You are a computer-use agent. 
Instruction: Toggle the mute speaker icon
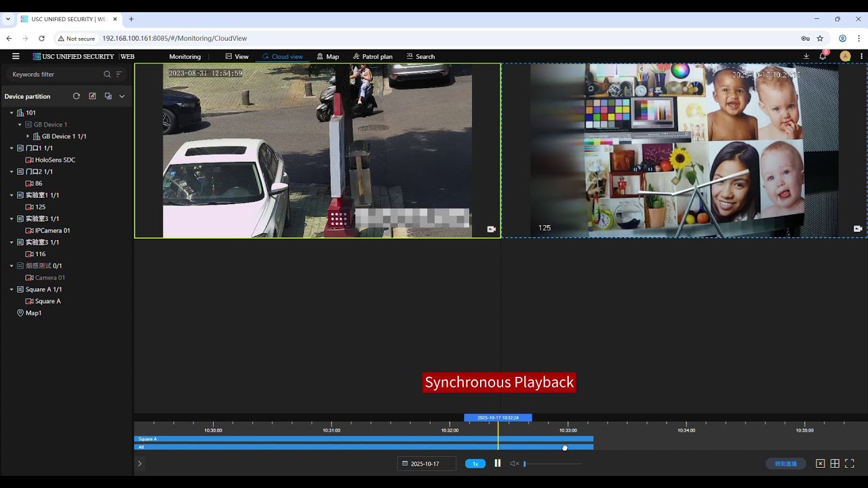[x=514, y=464]
